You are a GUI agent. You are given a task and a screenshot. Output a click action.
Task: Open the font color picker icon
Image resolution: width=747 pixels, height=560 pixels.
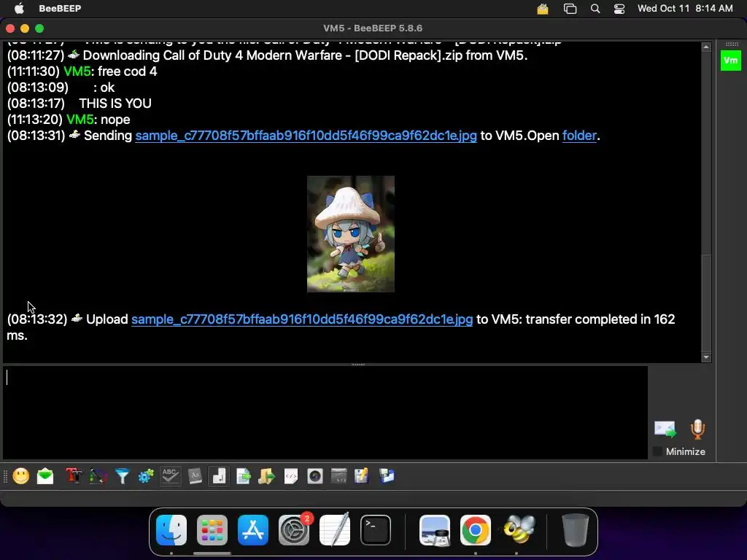tap(98, 475)
